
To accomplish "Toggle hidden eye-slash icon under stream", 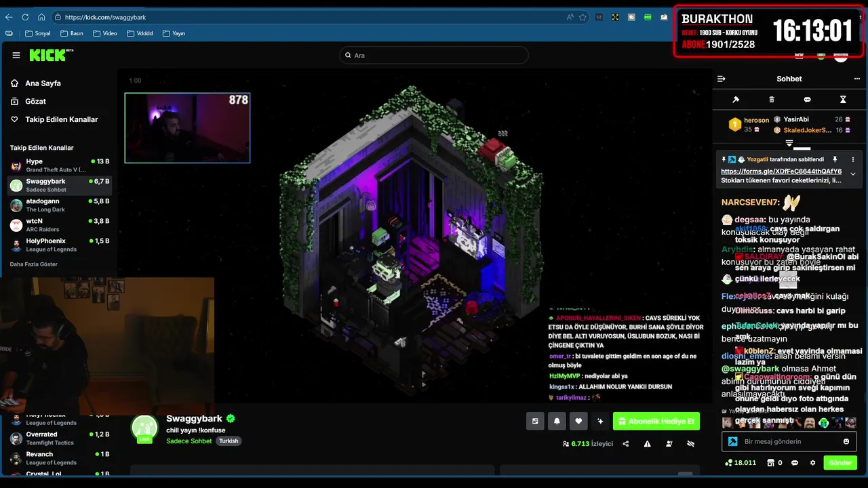I will click(x=691, y=444).
